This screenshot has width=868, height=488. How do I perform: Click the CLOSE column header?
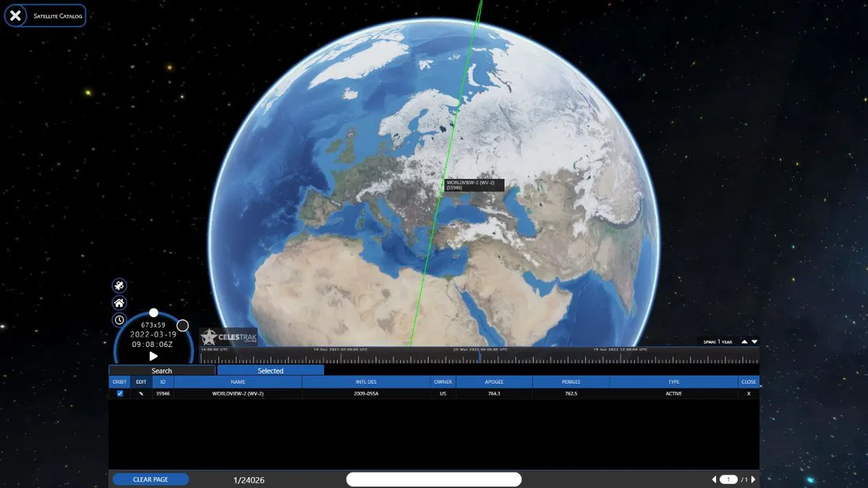click(749, 382)
